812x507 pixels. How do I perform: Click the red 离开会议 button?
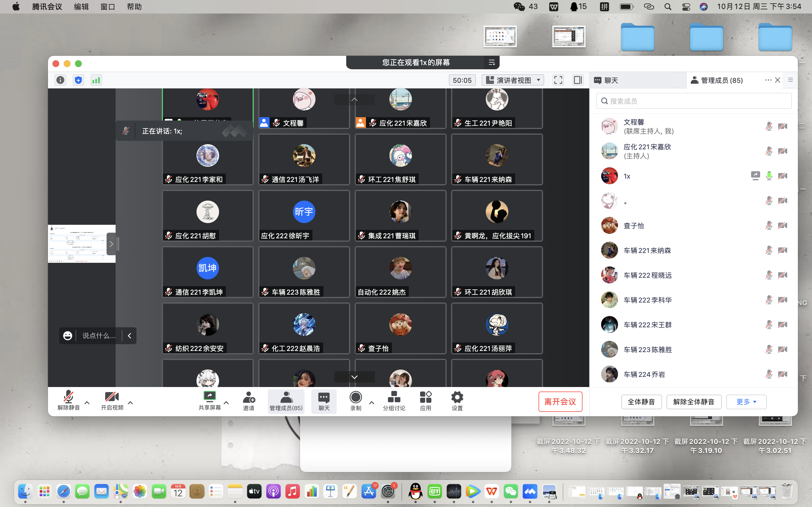coord(560,402)
